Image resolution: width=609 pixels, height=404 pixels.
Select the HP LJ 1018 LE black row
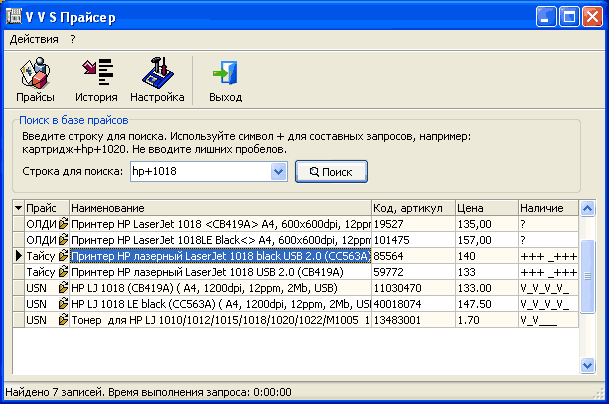click(x=220, y=303)
